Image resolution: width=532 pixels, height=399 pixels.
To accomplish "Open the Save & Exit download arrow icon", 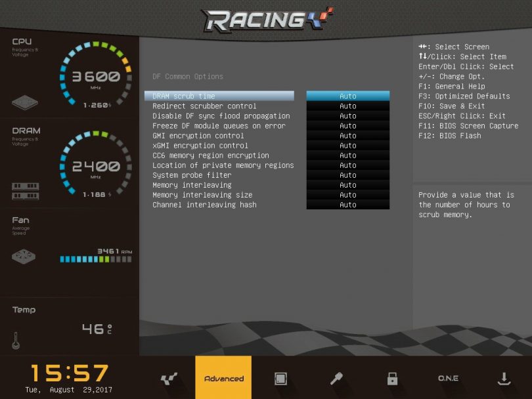I will pyautogui.click(x=504, y=379).
